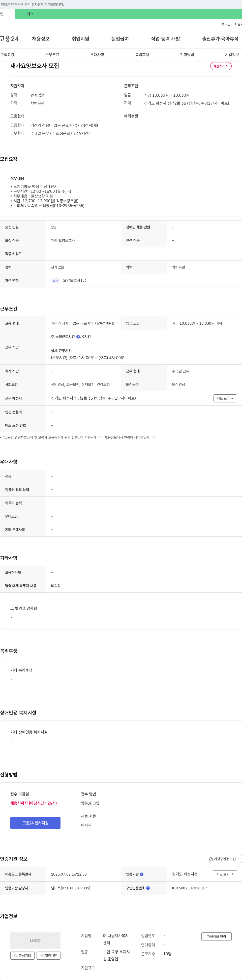
Task: Select registration time 2025.07.02 16:22:58
Action: (69, 874)
